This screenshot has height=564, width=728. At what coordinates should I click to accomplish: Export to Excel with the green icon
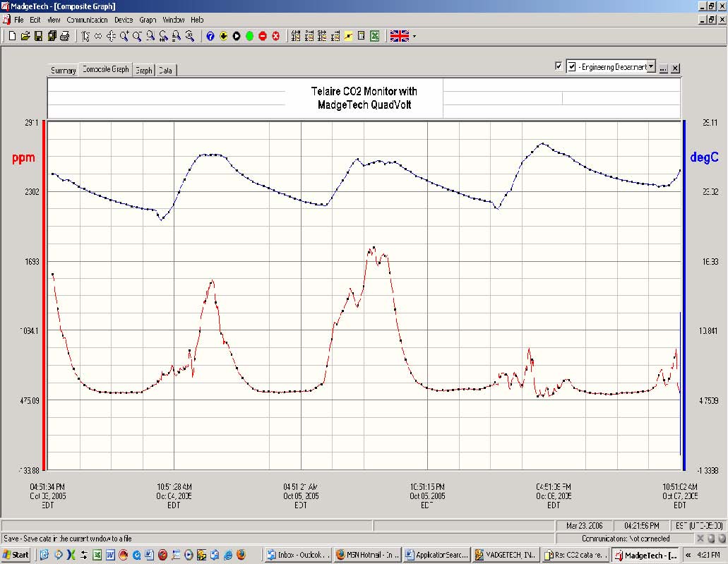[x=375, y=36]
